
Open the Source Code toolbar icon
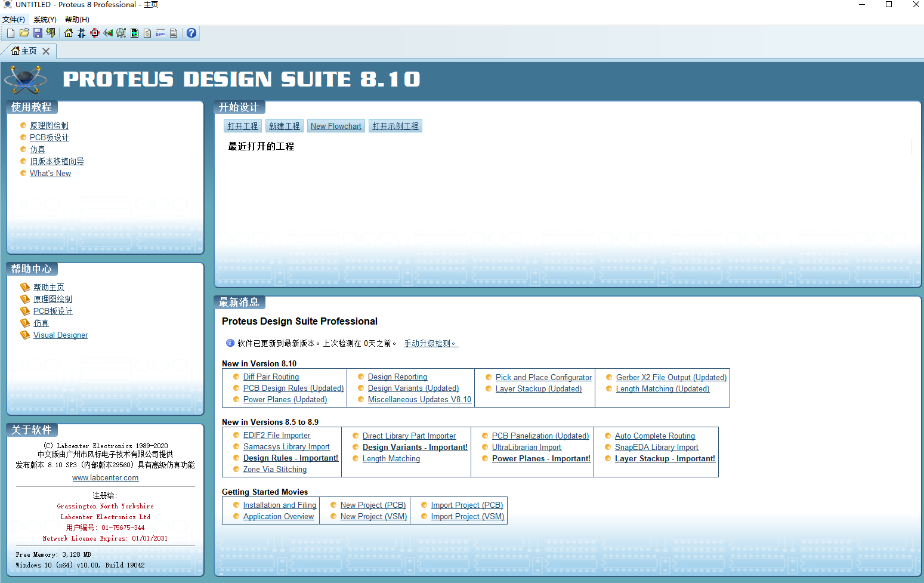click(x=160, y=33)
